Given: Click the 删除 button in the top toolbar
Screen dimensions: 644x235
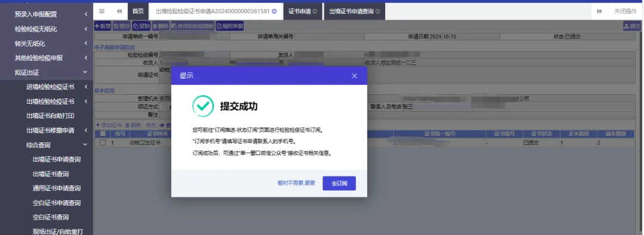Looking at the screenshot, I should (x=160, y=26).
